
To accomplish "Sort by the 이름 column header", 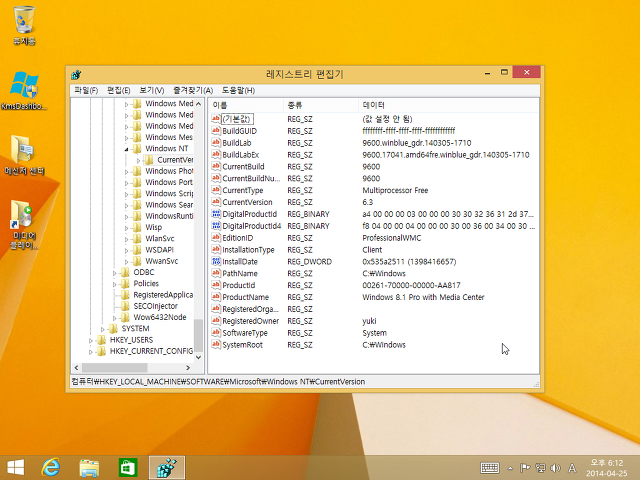I will tap(246, 105).
